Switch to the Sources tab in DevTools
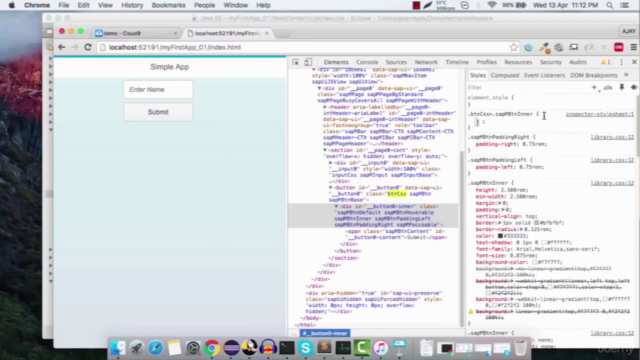 pyautogui.click(x=396, y=62)
